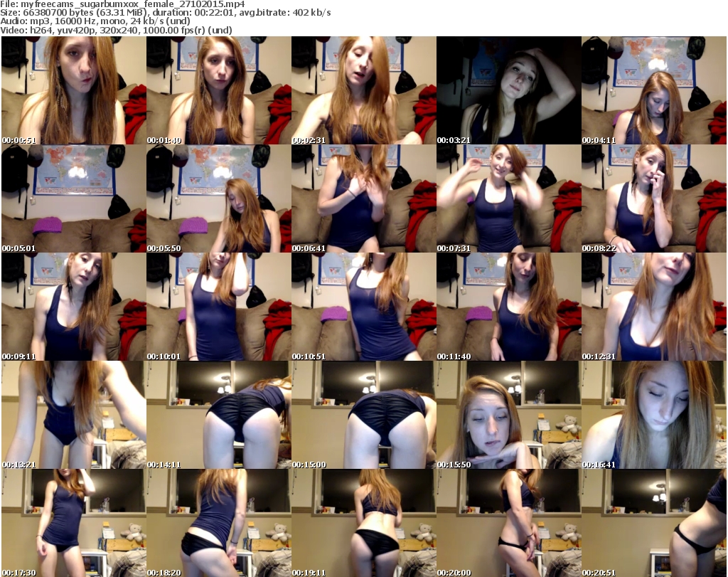Select the thumbnail stamped 00:06:41
Screen dimensions: 728x577
tap(364, 198)
